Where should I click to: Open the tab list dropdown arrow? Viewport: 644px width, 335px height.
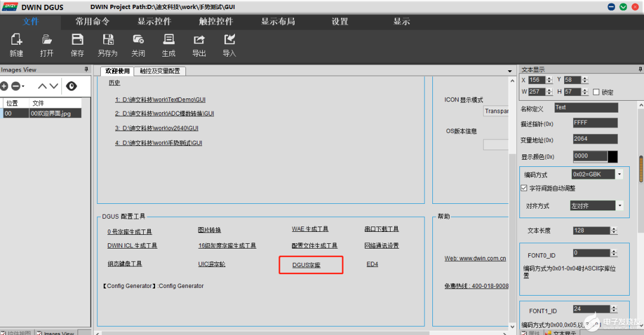tap(510, 71)
